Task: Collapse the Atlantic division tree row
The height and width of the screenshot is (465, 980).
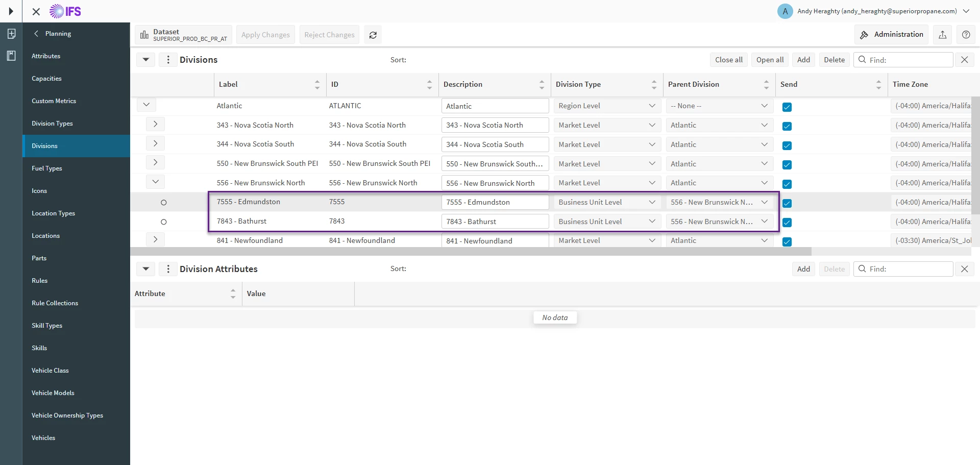Action: [146, 105]
